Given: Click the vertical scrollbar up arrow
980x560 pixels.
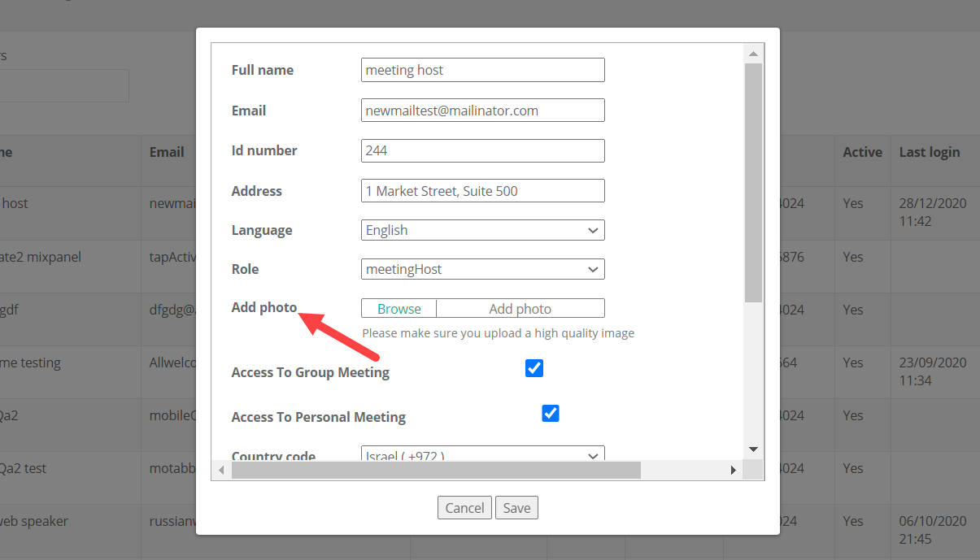Looking at the screenshot, I should [753, 54].
